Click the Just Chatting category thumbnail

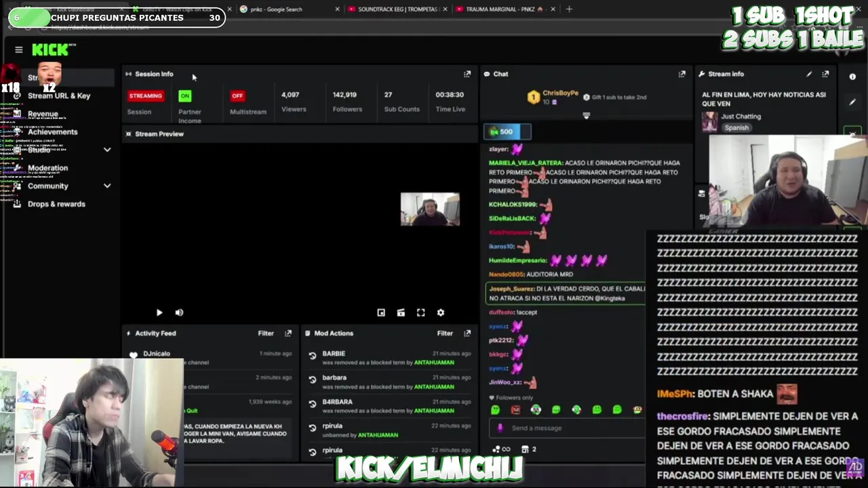point(709,121)
